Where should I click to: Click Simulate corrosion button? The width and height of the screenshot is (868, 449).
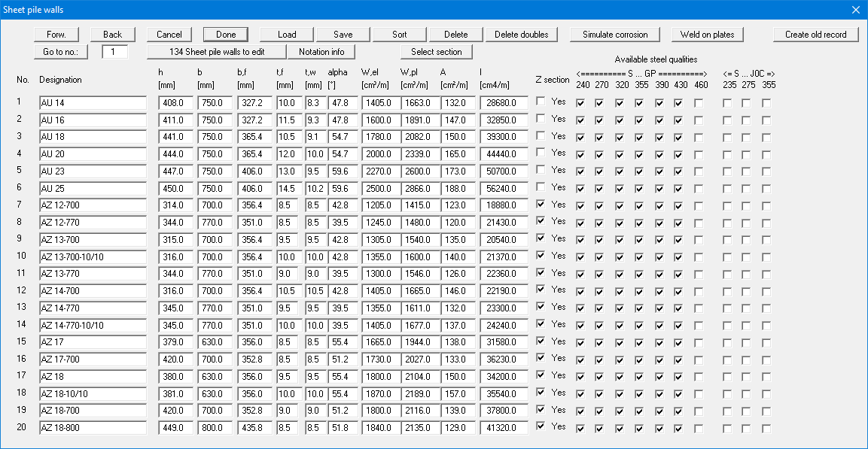tap(615, 35)
